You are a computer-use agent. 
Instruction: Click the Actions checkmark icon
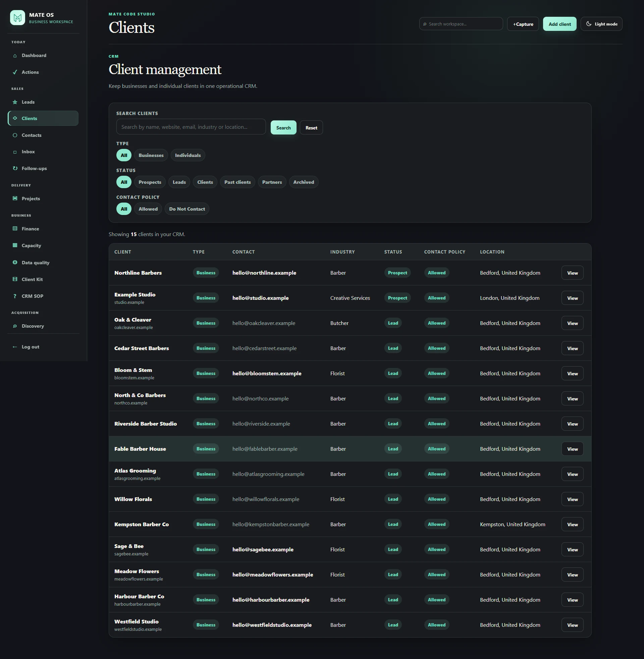click(15, 72)
